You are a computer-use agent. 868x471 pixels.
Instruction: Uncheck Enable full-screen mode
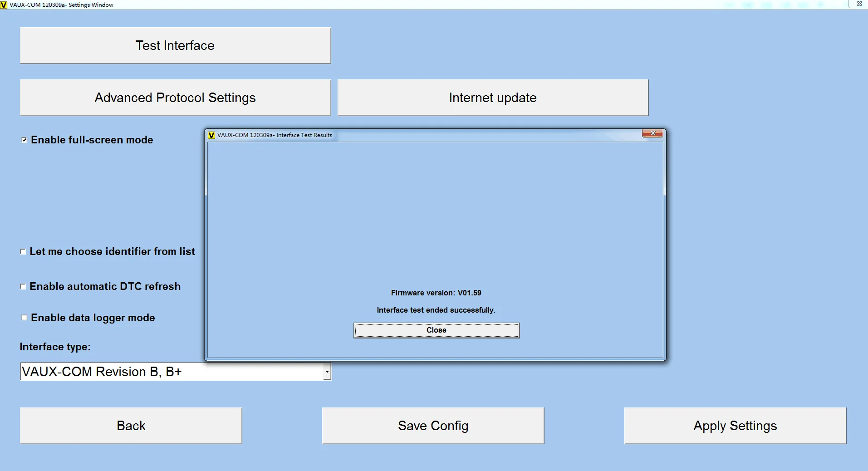tap(24, 140)
